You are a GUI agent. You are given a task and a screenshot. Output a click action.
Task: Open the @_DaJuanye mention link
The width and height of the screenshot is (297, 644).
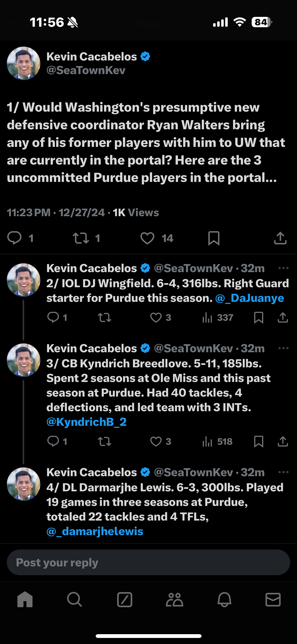pos(249,298)
